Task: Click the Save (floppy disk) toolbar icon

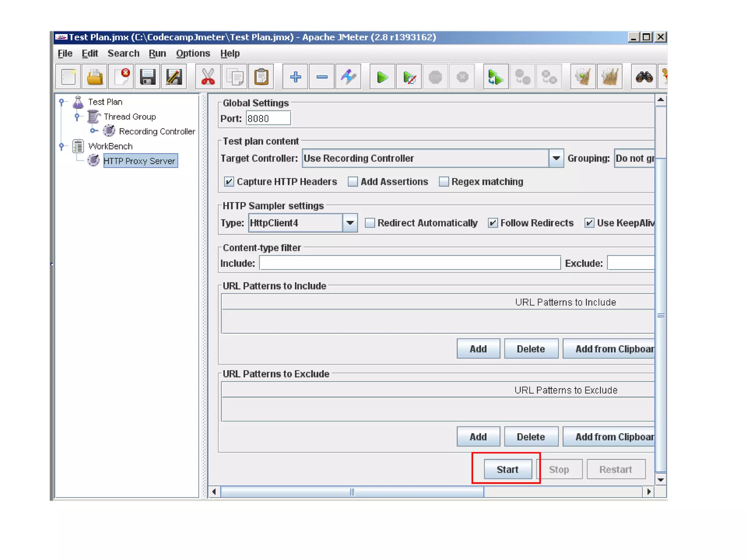Action: pyautogui.click(x=147, y=77)
